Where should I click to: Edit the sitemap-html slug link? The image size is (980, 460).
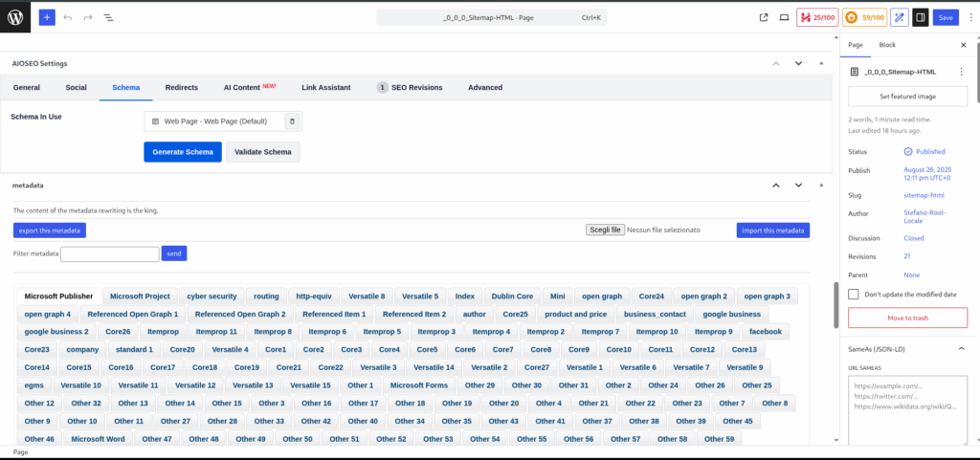924,195
